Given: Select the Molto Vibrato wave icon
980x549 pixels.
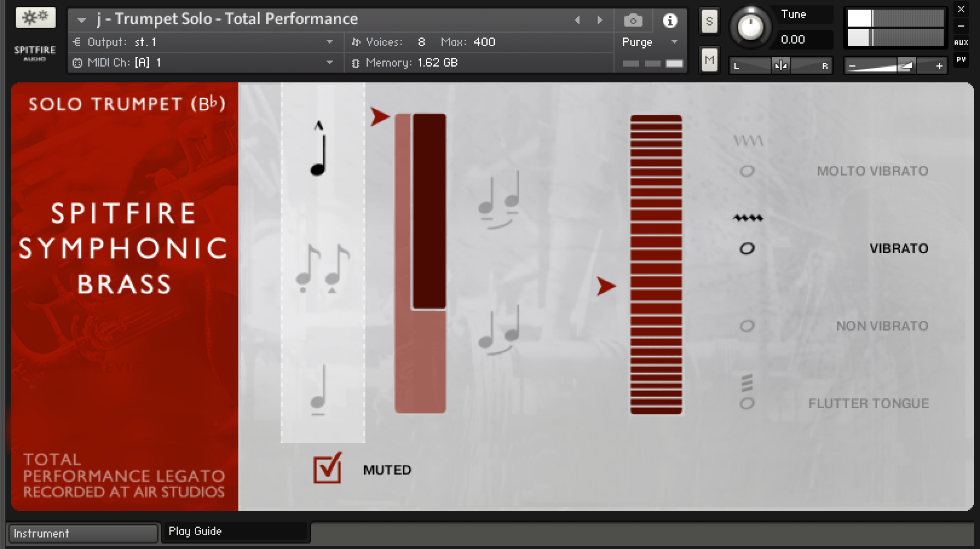Looking at the screenshot, I should point(748,141).
